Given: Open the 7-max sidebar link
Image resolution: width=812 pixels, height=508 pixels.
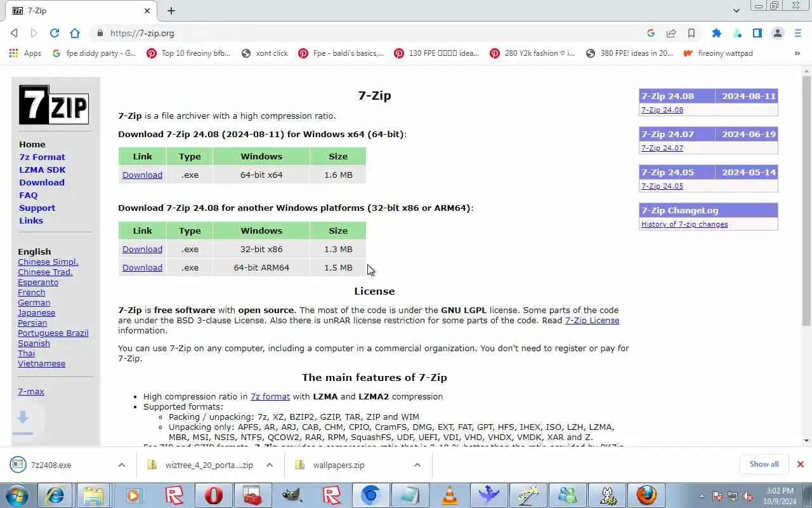Looking at the screenshot, I should click(x=31, y=391).
